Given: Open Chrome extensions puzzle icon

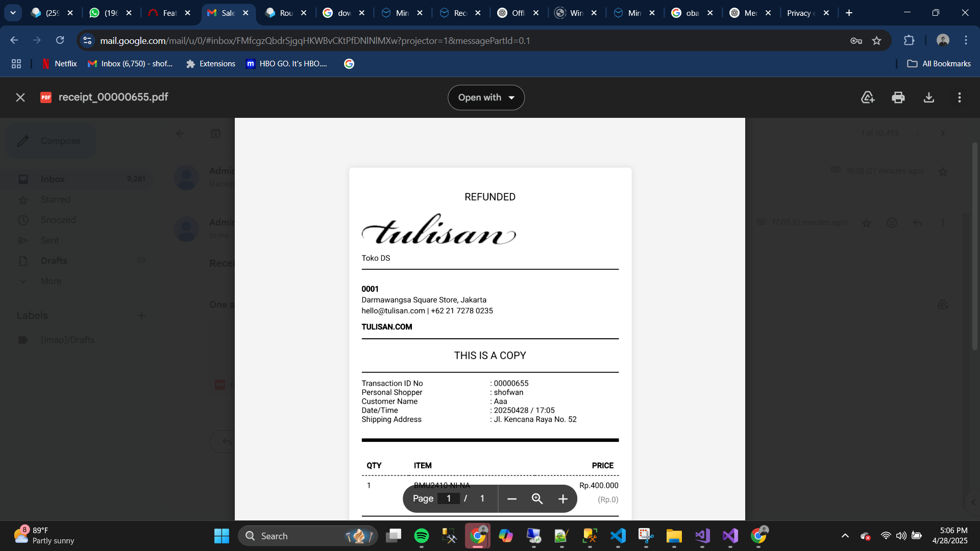Looking at the screenshot, I should pos(909,40).
